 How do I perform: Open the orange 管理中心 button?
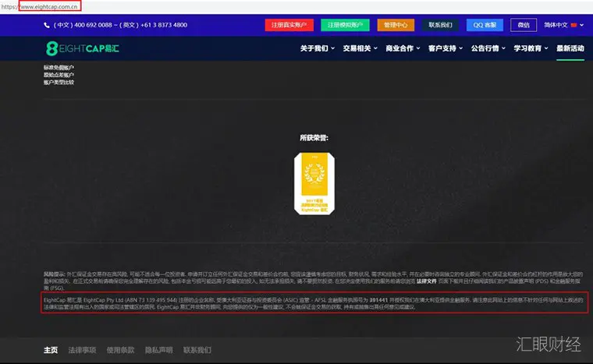(x=396, y=25)
